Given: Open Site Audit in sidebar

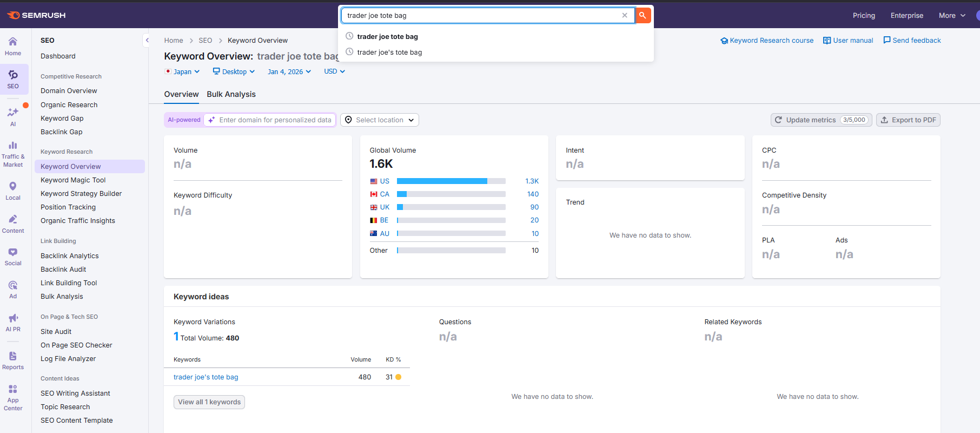Looking at the screenshot, I should 56,331.
